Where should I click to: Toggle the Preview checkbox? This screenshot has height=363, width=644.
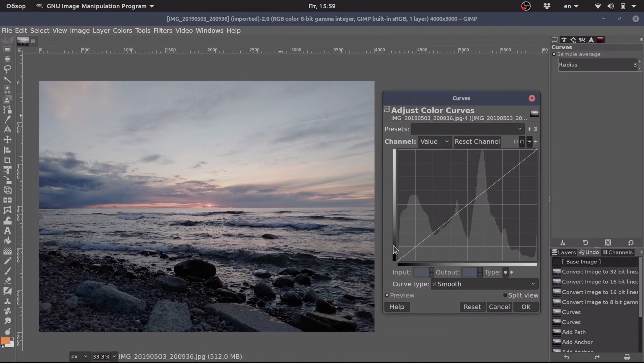(x=387, y=295)
